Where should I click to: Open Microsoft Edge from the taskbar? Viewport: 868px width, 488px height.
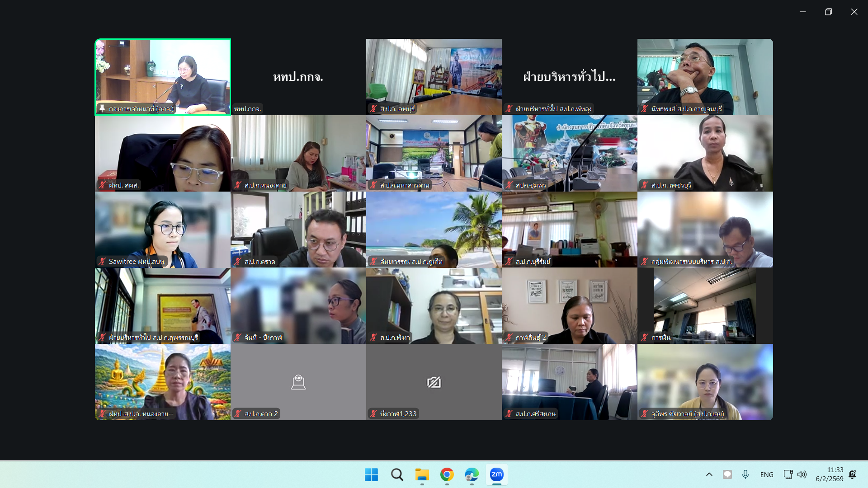point(472,474)
